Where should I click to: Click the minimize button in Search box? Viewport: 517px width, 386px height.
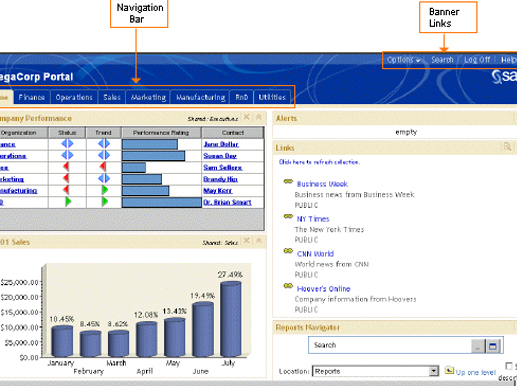[478, 346]
